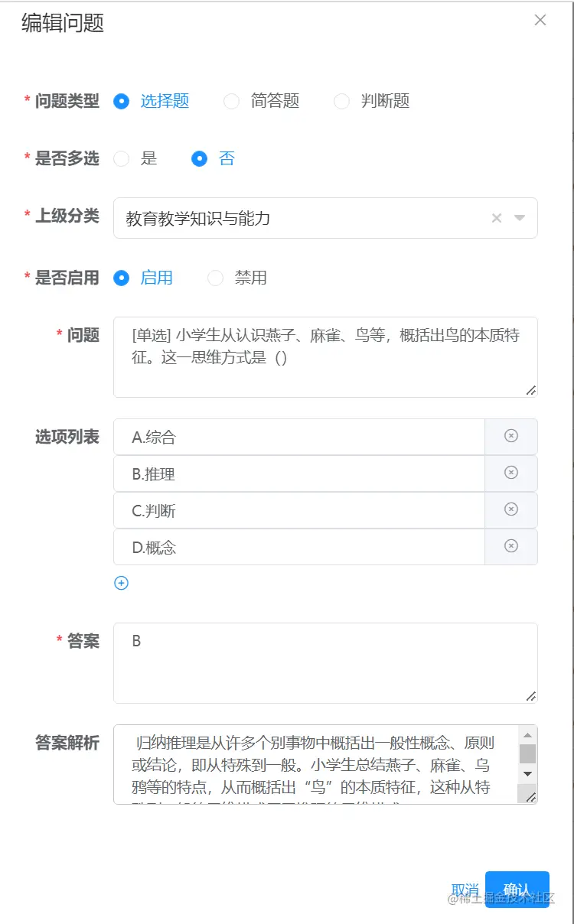Cancel editing via 取消
Viewport: 574px width, 924px height.
(465, 888)
